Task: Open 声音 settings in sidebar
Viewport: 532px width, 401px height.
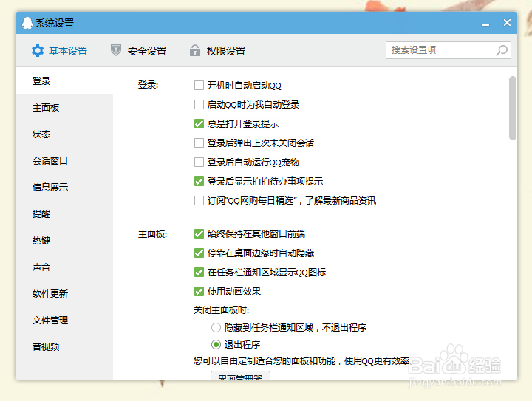Action: click(x=64, y=267)
